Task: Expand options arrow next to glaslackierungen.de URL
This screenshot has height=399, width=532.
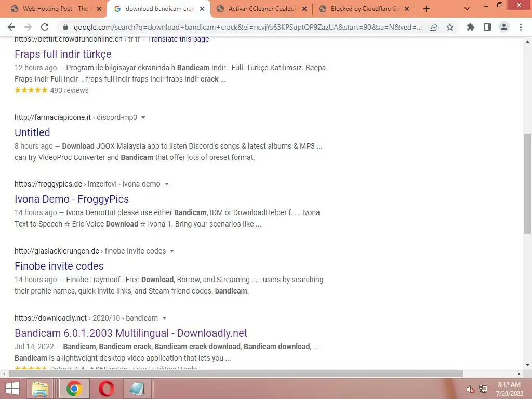Action: pos(171,251)
